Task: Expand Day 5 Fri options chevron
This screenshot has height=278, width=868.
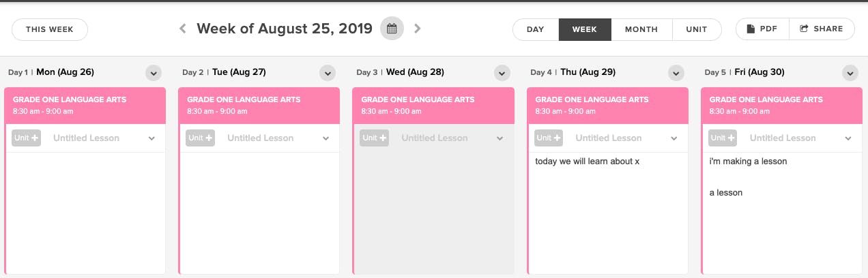Action: [x=850, y=73]
